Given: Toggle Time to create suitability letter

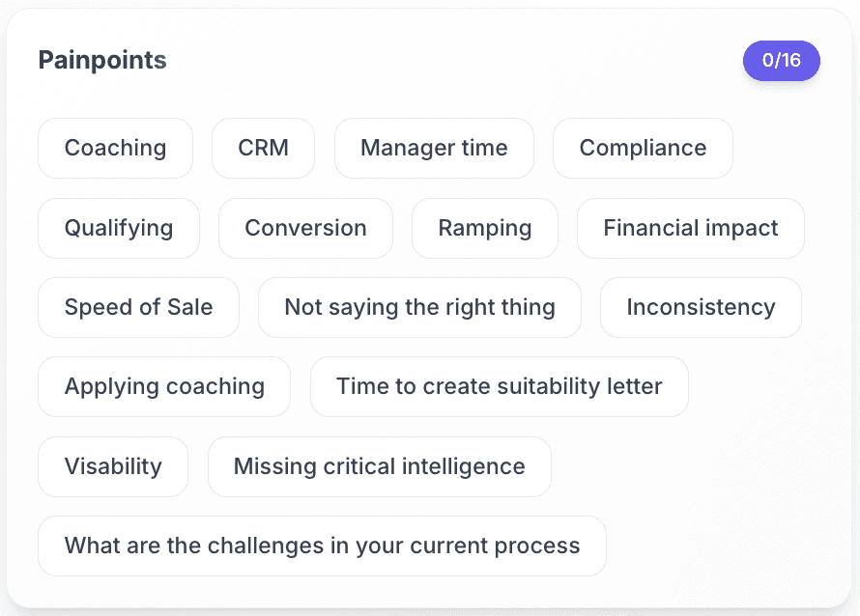Looking at the screenshot, I should tap(499, 386).
